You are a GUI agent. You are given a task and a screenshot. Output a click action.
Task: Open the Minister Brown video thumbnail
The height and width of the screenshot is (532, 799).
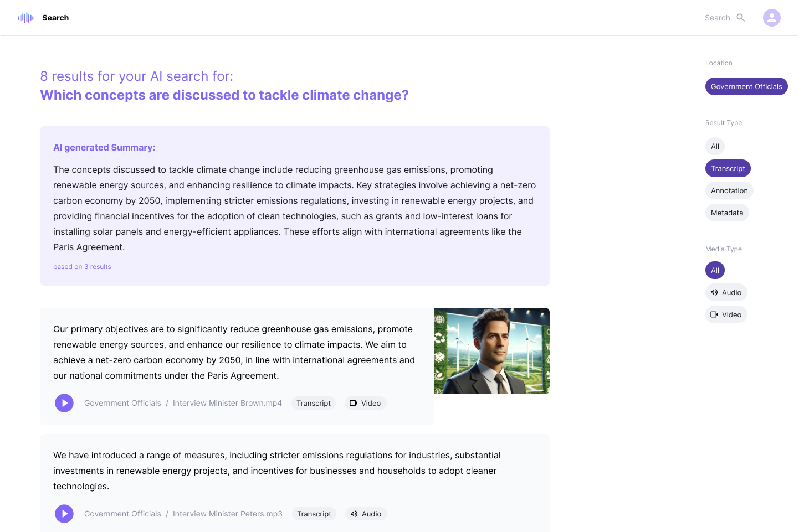coord(491,351)
